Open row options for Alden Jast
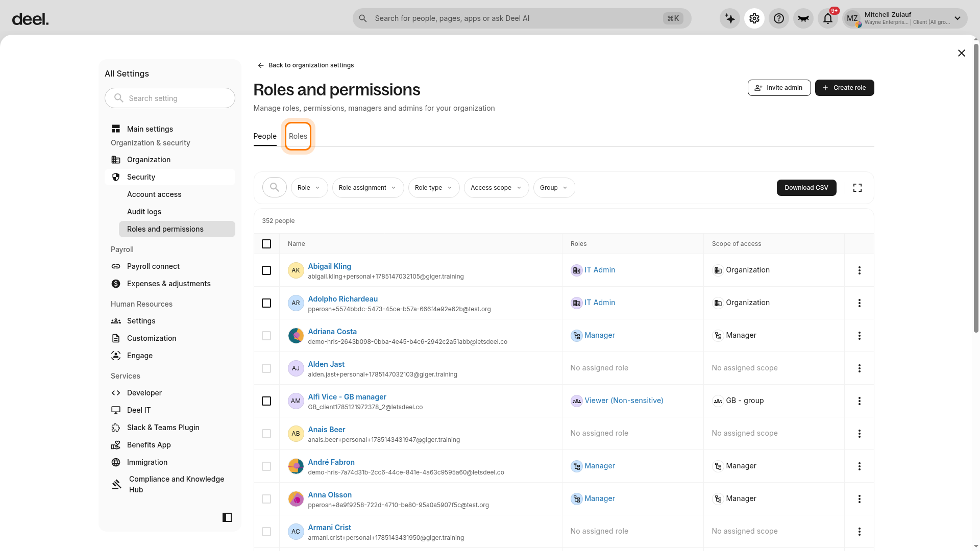This screenshot has width=980, height=551. click(860, 368)
